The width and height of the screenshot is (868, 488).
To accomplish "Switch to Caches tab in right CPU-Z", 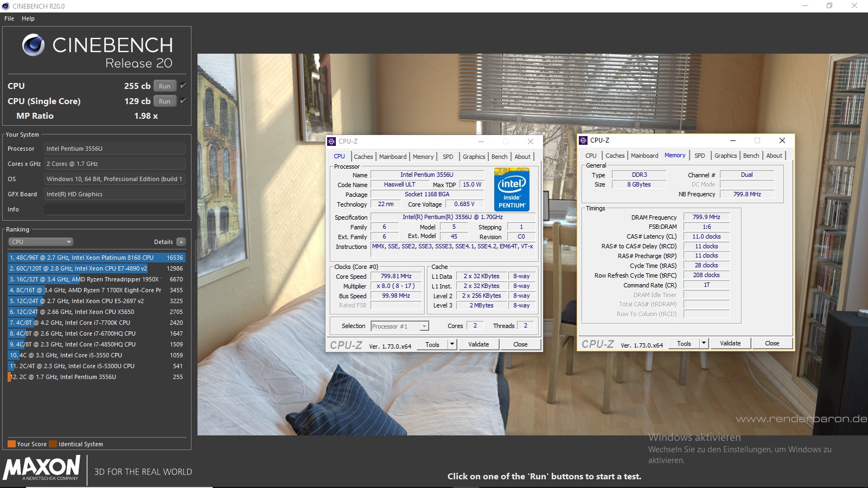I will (615, 156).
